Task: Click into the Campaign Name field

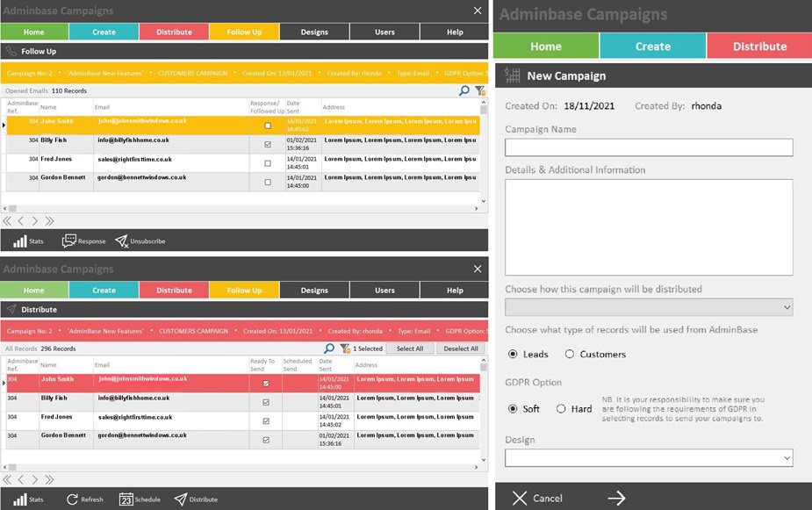Action: (649, 147)
